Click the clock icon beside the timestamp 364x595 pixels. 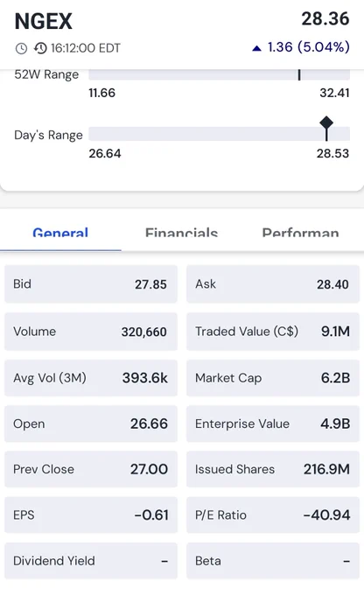(21, 49)
